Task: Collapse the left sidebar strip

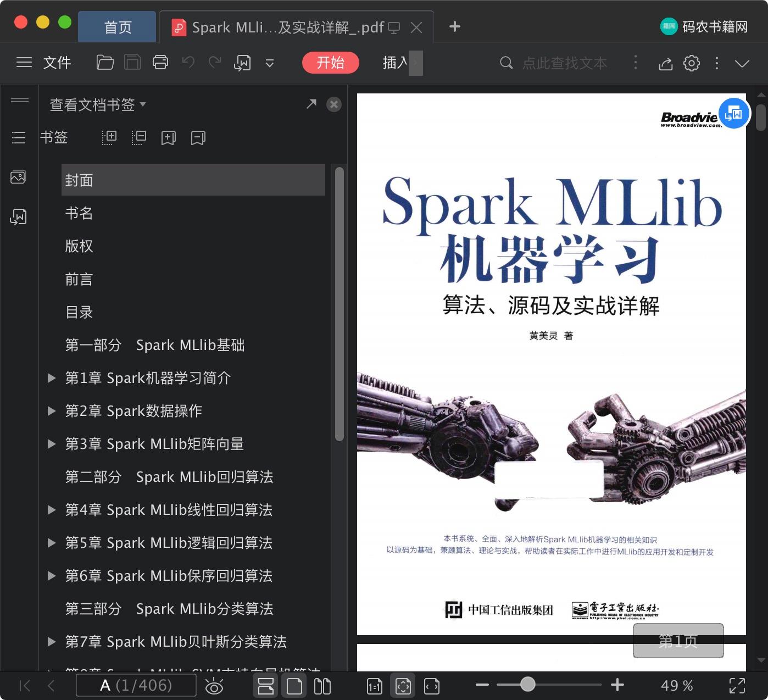Action: 20,100
